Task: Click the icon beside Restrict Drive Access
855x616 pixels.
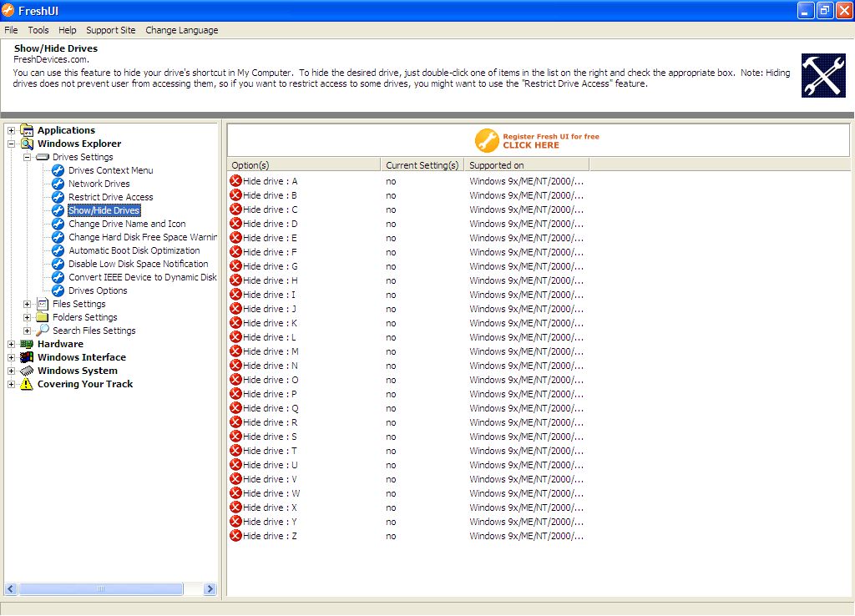Action: point(58,197)
